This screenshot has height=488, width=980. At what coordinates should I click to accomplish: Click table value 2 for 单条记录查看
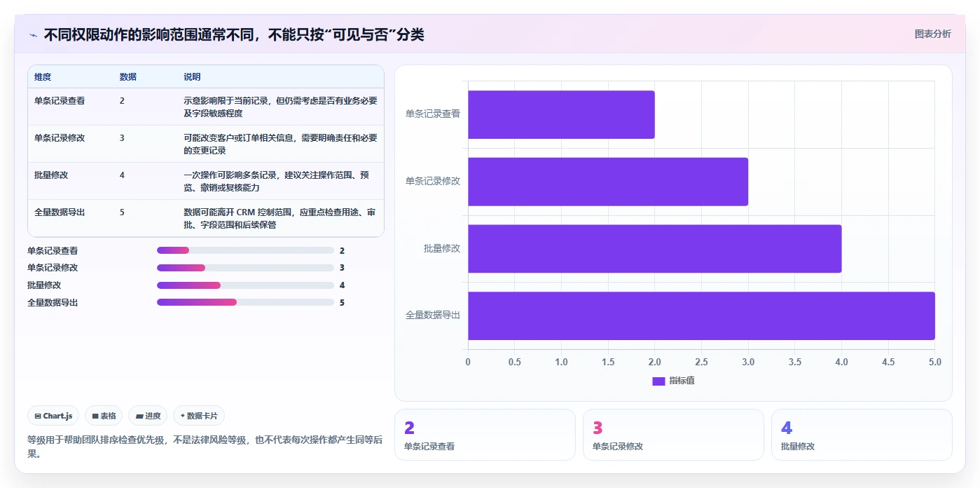[122, 100]
